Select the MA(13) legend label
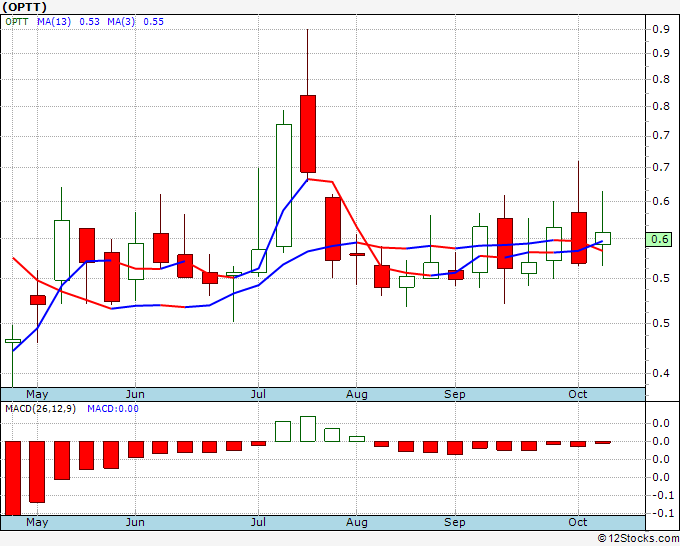 click(54, 22)
